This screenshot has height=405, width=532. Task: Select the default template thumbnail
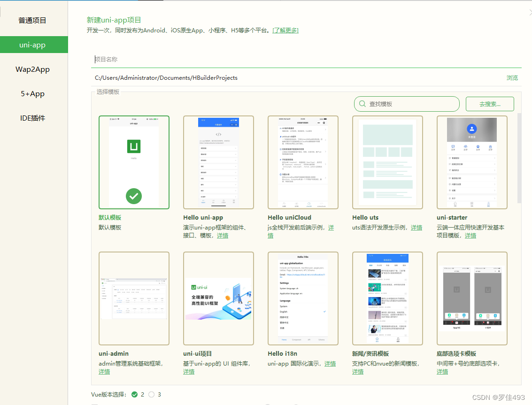(x=134, y=162)
